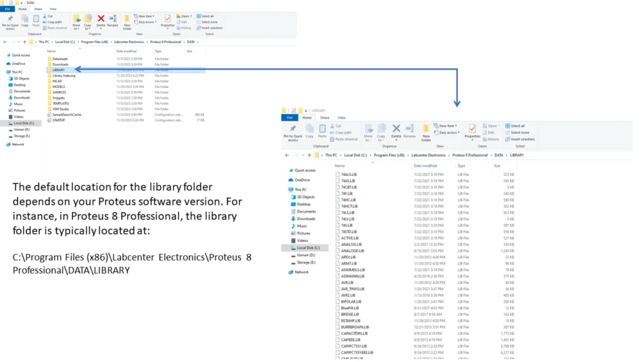
Task: Switch to View tab in DATA window
Action: tap(53, 9)
